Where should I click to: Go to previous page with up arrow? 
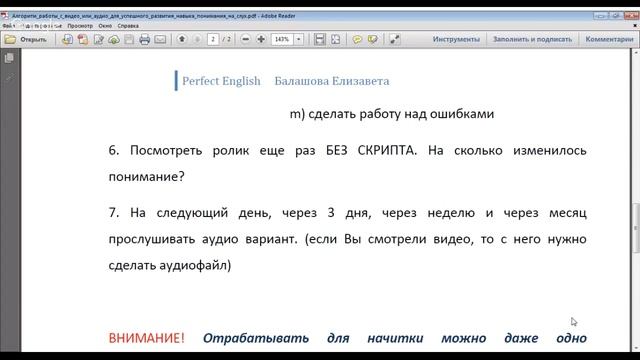(x=182, y=39)
